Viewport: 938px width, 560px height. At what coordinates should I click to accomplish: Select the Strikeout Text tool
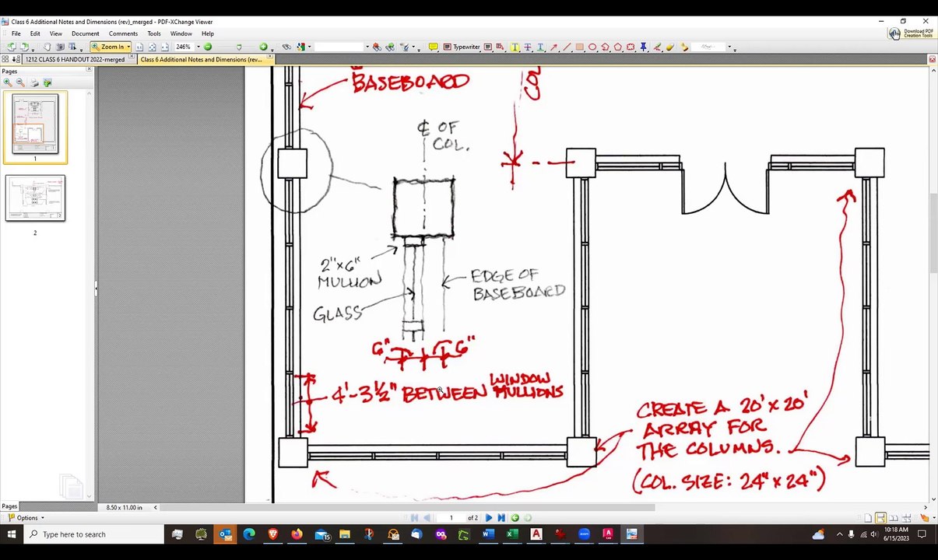(528, 47)
